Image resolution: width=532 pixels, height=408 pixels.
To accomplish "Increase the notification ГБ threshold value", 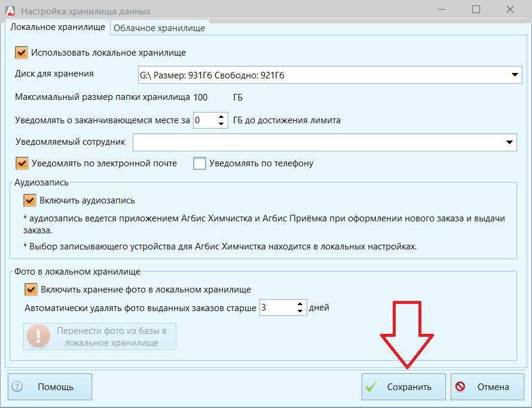I will pyautogui.click(x=221, y=117).
